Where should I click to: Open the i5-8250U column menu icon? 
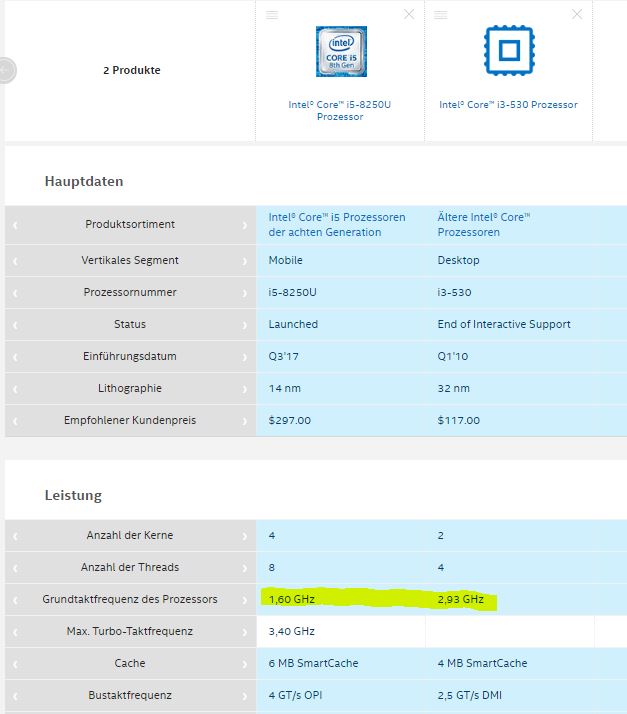pyautogui.click(x=272, y=15)
